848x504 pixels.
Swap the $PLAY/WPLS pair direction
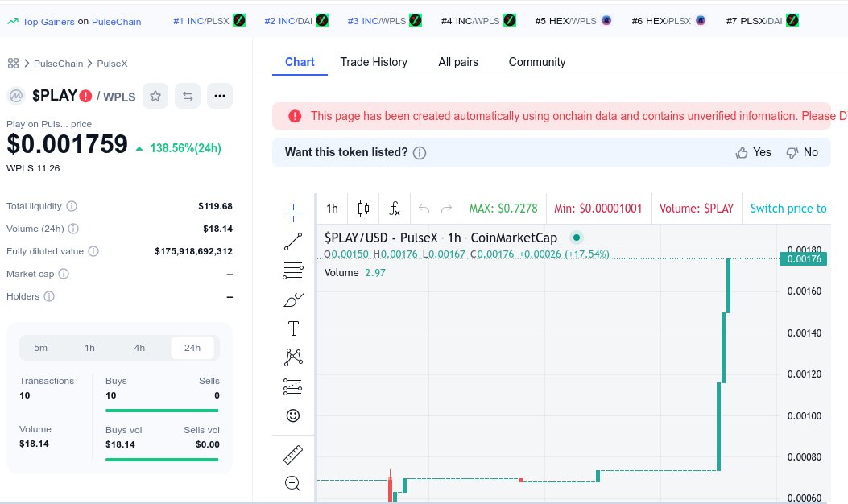click(188, 96)
